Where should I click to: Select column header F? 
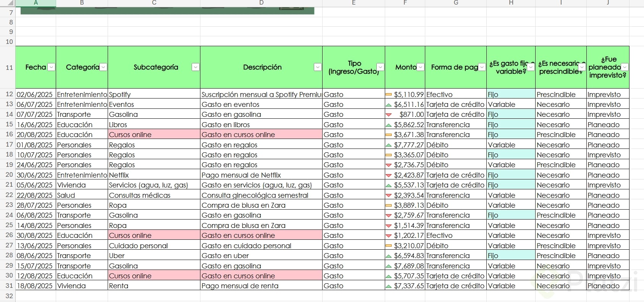click(405, 3)
